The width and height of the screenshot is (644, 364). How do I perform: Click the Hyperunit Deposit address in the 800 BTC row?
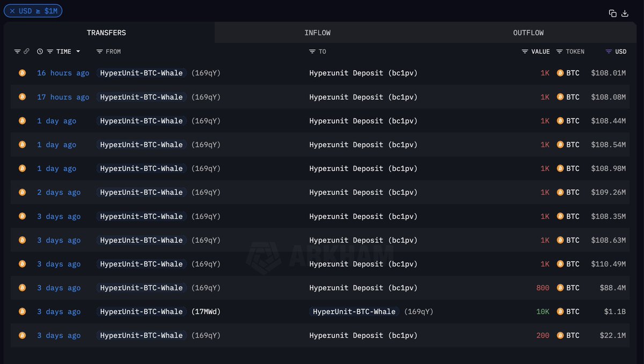pyautogui.click(x=363, y=288)
